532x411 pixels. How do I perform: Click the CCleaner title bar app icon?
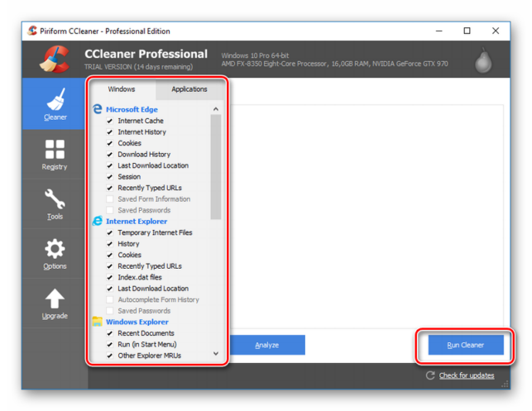coord(32,31)
